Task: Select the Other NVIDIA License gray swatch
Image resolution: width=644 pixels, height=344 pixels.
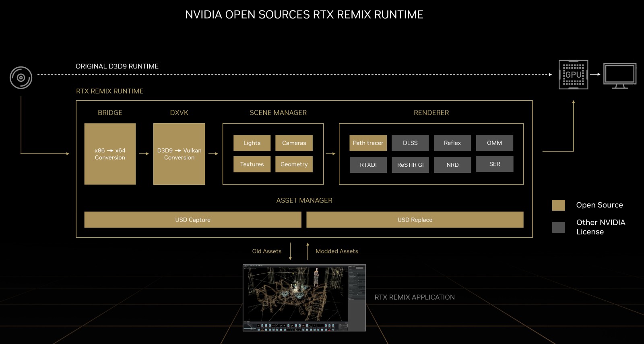Action: coord(558,227)
